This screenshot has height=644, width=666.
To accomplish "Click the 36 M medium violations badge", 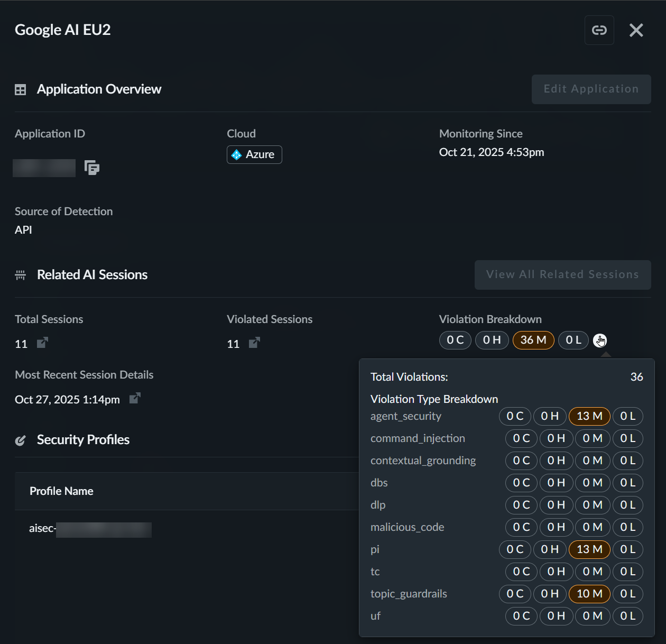I will (533, 340).
